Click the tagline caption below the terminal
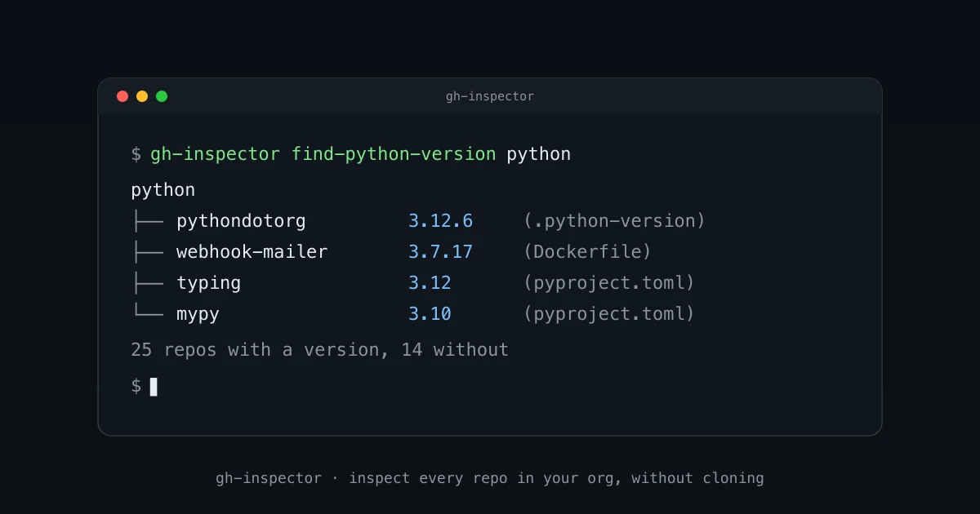 click(490, 478)
